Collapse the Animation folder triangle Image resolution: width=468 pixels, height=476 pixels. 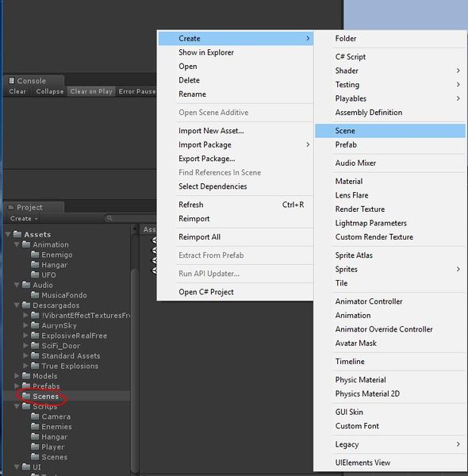click(17, 244)
